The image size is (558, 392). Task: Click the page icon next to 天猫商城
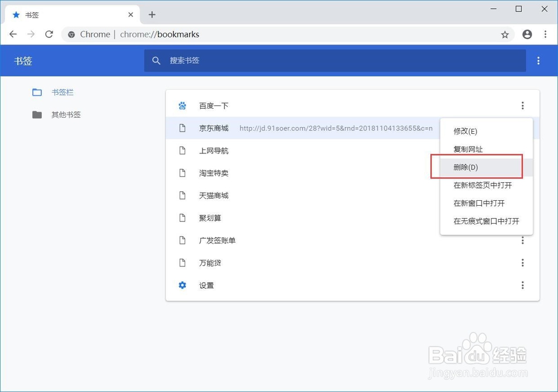(182, 196)
